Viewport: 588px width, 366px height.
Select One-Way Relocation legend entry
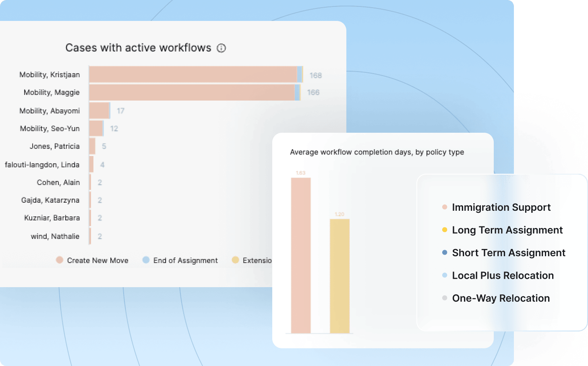click(501, 298)
